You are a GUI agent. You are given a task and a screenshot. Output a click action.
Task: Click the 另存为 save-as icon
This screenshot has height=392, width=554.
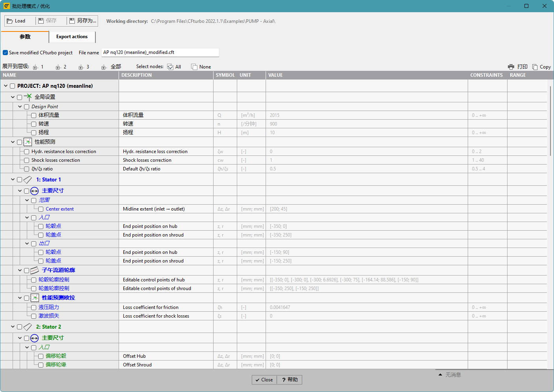pos(72,21)
